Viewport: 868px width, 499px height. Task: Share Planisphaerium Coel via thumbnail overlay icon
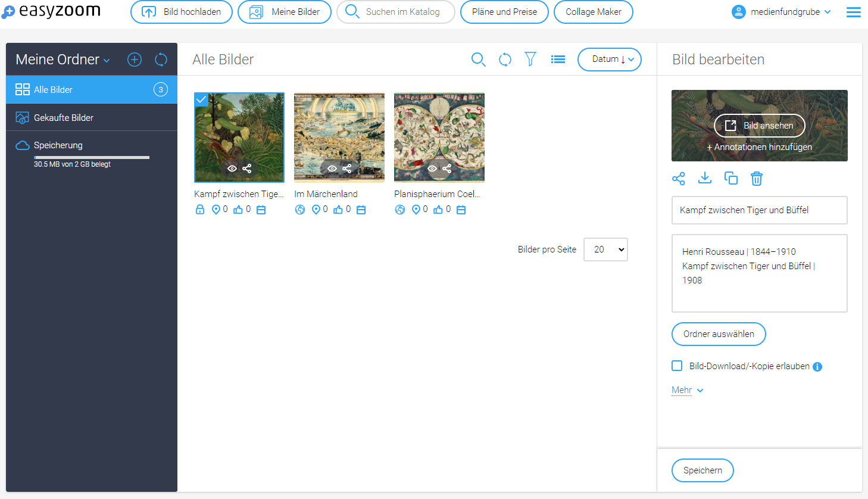point(447,169)
